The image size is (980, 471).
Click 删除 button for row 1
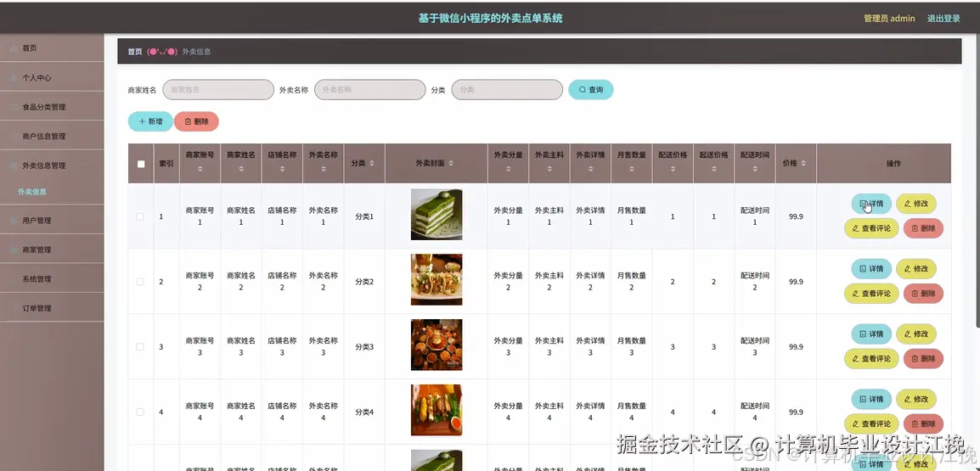tap(923, 228)
